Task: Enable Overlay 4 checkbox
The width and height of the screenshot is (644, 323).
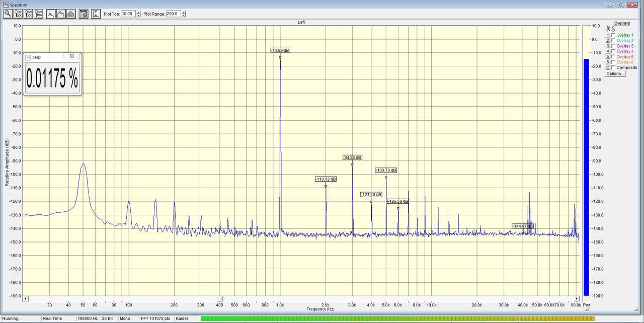Action: 613,51
